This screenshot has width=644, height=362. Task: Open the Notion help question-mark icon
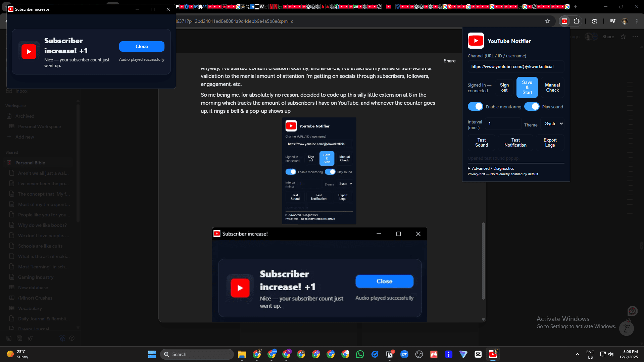point(71,338)
